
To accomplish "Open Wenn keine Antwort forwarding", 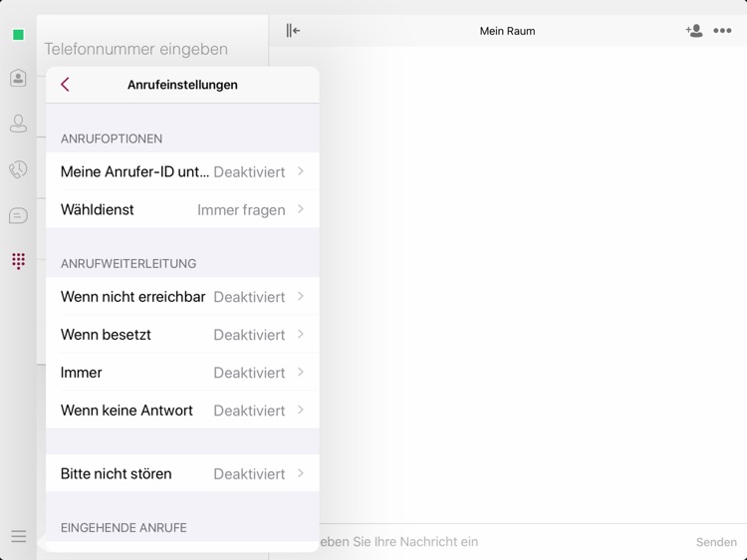I will [182, 410].
